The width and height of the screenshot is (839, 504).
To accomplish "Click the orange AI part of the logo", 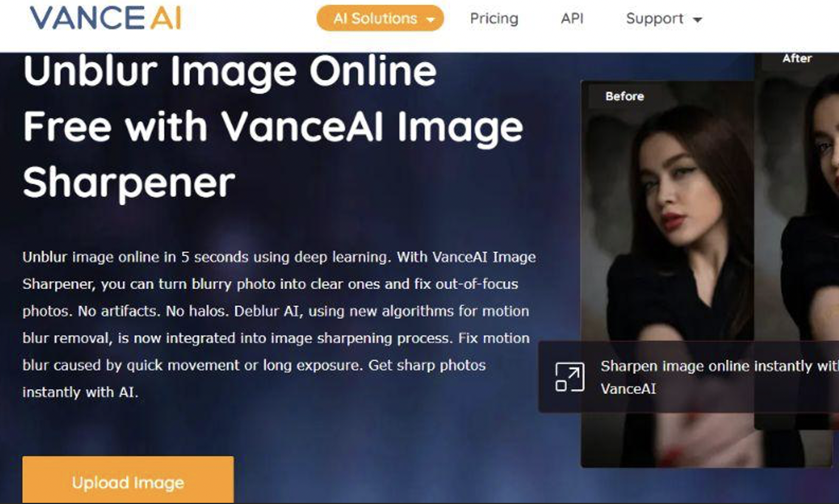I will click(166, 18).
